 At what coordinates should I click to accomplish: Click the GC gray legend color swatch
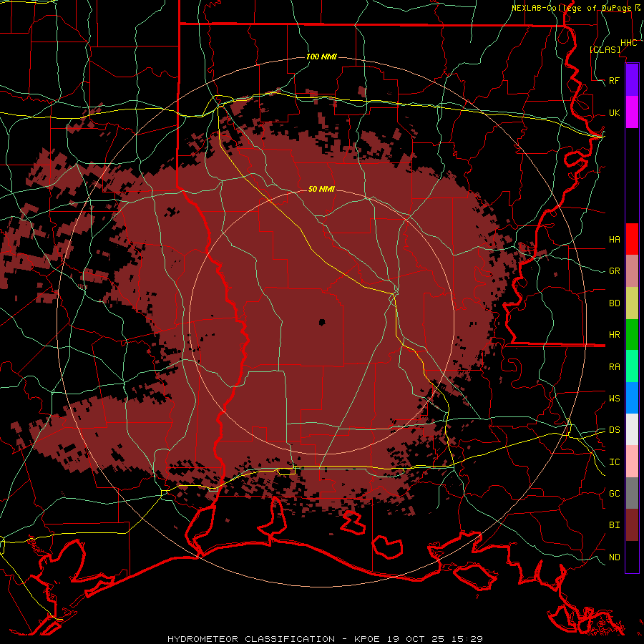pyautogui.click(x=632, y=493)
